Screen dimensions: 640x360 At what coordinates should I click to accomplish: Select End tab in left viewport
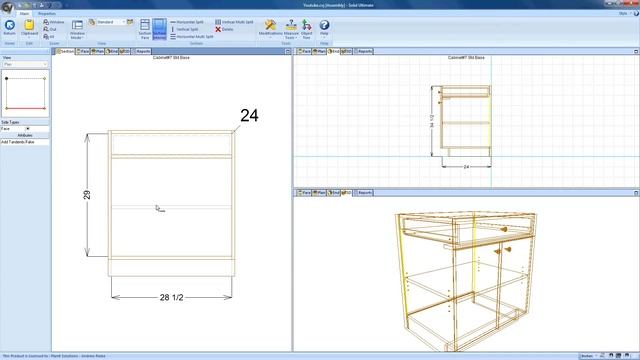click(x=112, y=51)
